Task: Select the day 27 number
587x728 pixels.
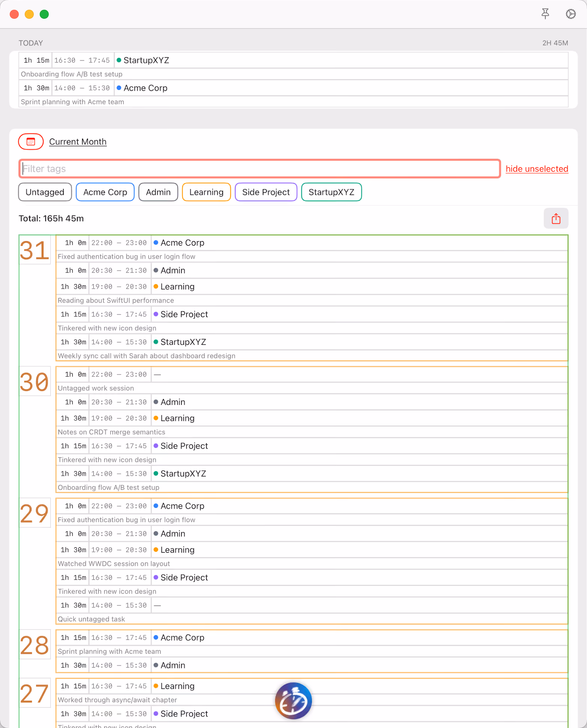Action: (34, 693)
